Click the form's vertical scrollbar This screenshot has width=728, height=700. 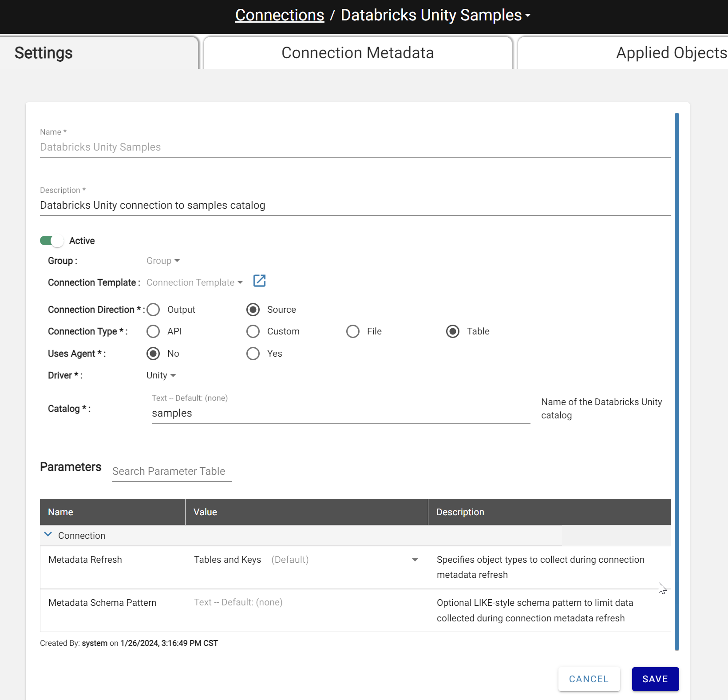click(677, 382)
